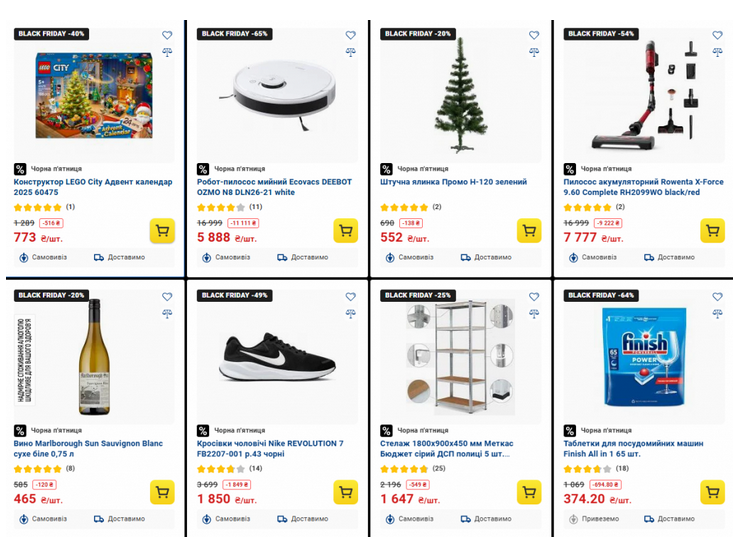Screen dimensions: 744x545
Task: Click Black Friday -64% badge on Finish tablets
Action: pyautogui.click(x=601, y=296)
